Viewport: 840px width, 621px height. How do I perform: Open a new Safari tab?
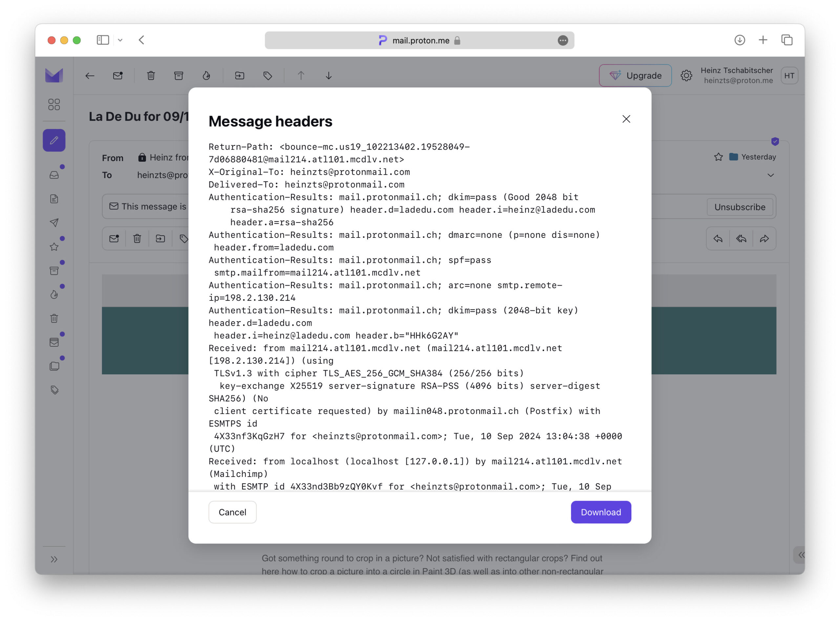click(x=763, y=40)
